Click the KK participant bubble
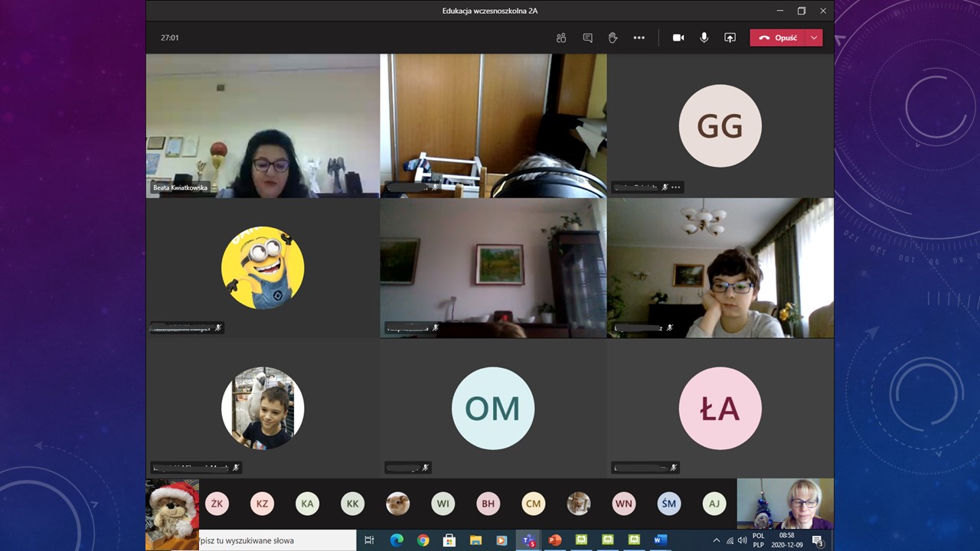This screenshot has width=980, height=551. (x=353, y=504)
